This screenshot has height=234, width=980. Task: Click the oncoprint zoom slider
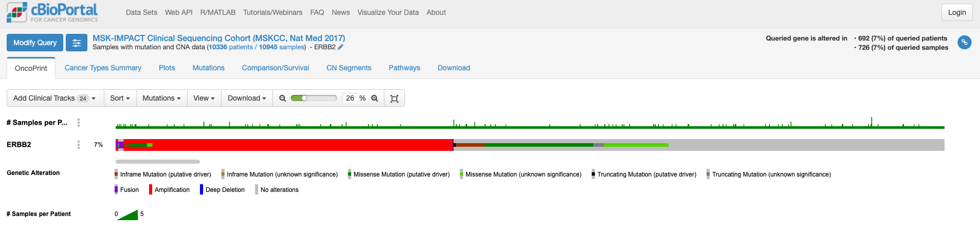[x=313, y=98]
